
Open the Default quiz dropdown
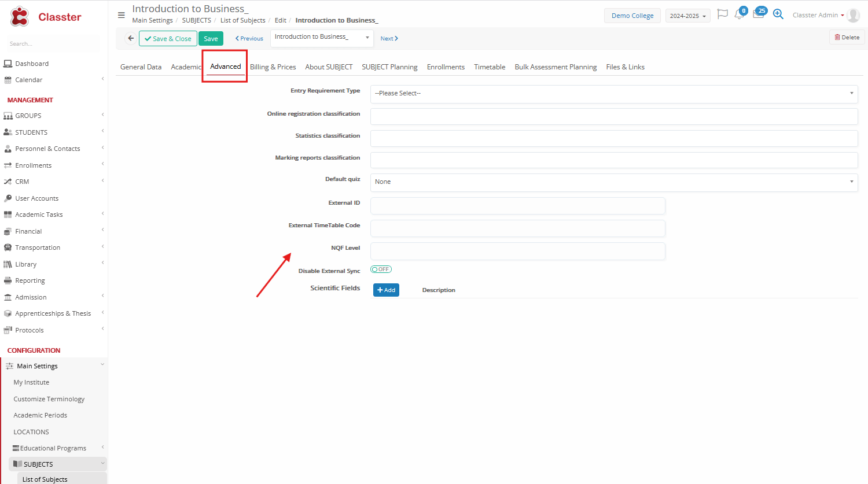pyautogui.click(x=613, y=182)
